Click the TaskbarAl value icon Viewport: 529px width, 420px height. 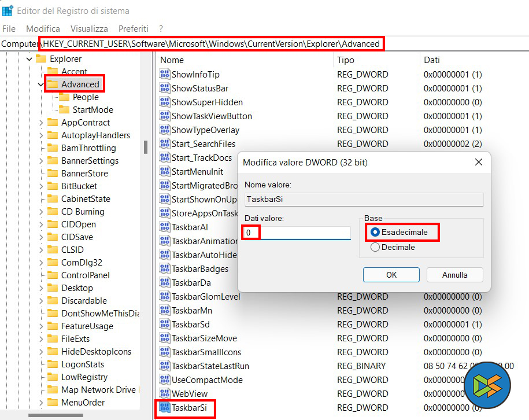[165, 227]
